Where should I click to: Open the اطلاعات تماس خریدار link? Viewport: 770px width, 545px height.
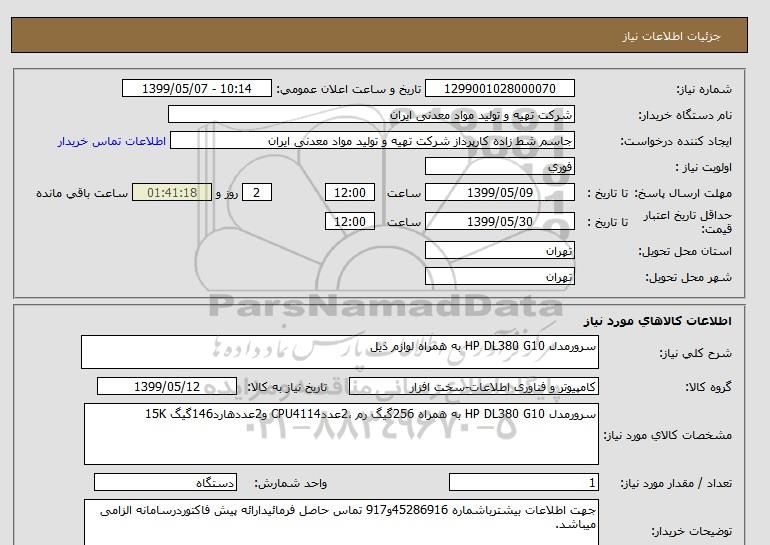pos(111,141)
